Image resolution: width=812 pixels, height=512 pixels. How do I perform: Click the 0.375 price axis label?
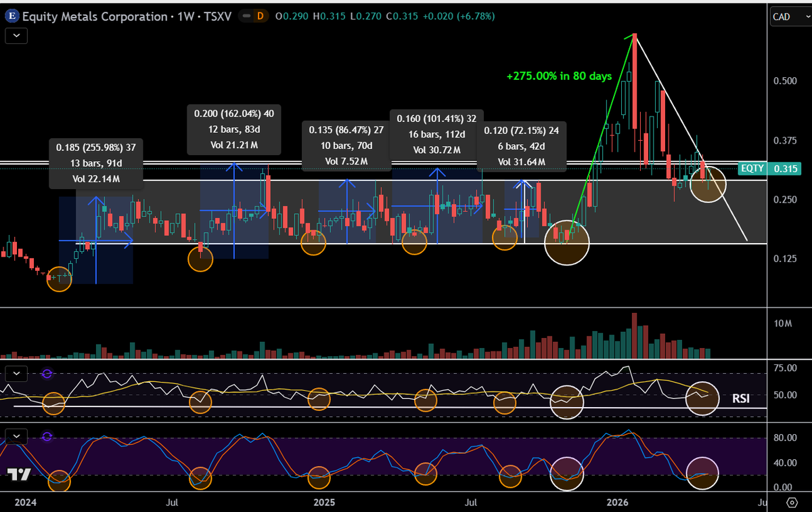coord(784,140)
